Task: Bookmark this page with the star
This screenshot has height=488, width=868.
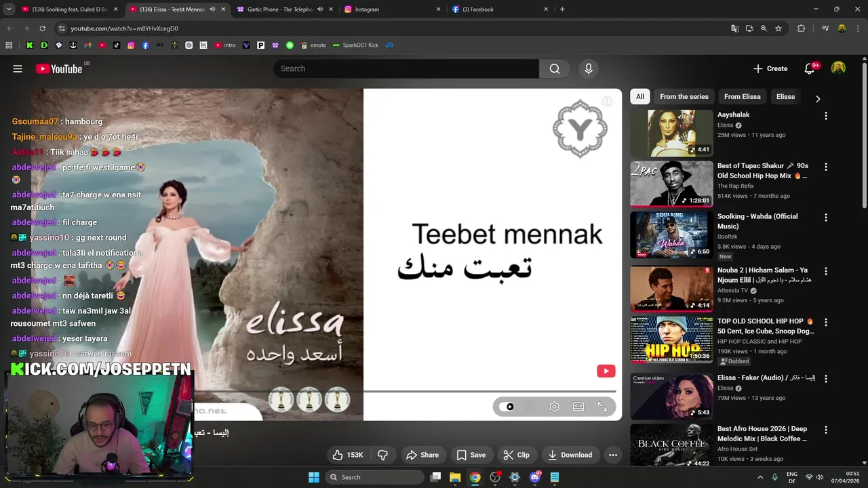Action: [778, 28]
